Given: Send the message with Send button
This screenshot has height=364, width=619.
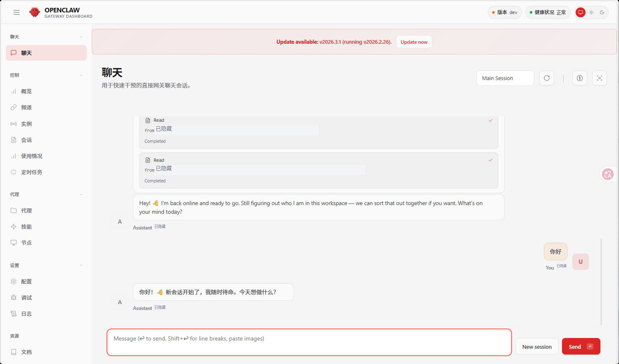Looking at the screenshot, I should [x=581, y=347].
